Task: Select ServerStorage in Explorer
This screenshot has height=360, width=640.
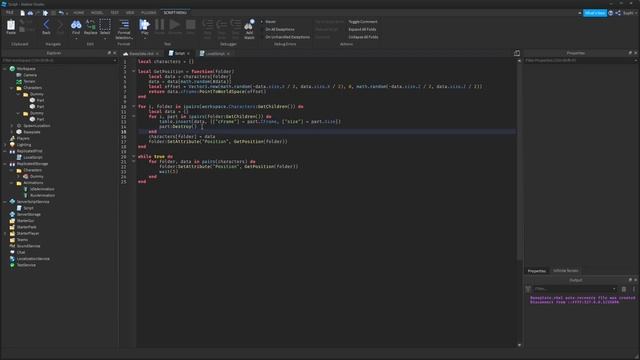Action: 29,214
